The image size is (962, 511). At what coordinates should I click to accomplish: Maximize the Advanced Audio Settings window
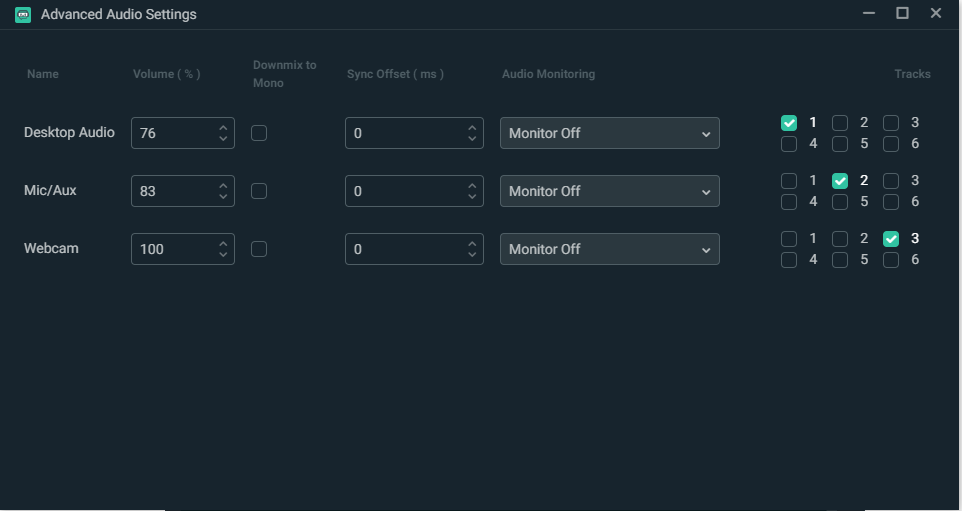click(x=902, y=13)
